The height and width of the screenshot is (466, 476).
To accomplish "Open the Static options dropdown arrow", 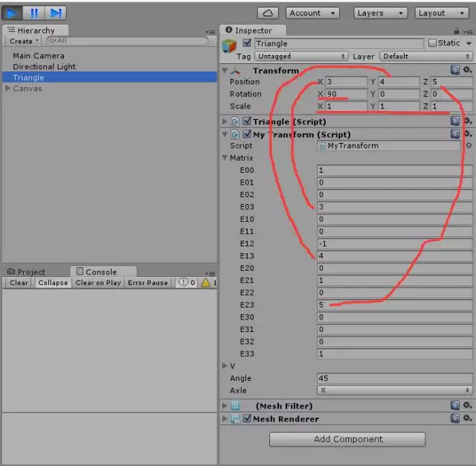I will [469, 43].
